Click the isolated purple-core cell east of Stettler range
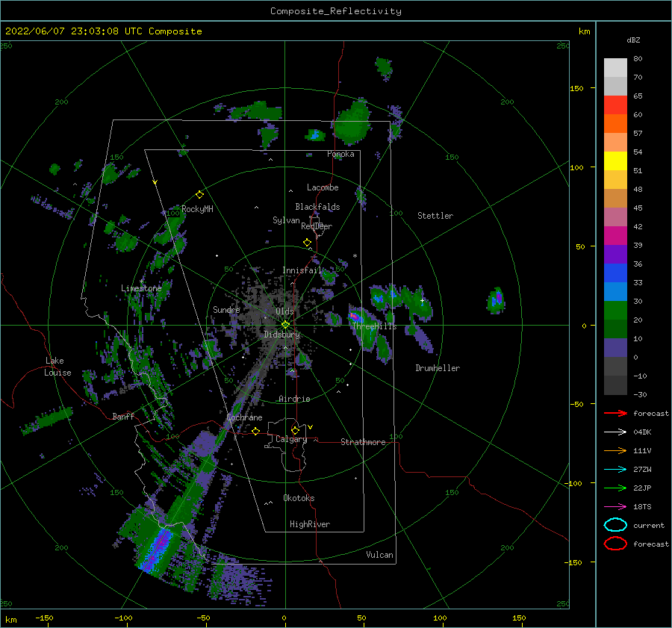672x628 pixels. (497, 299)
